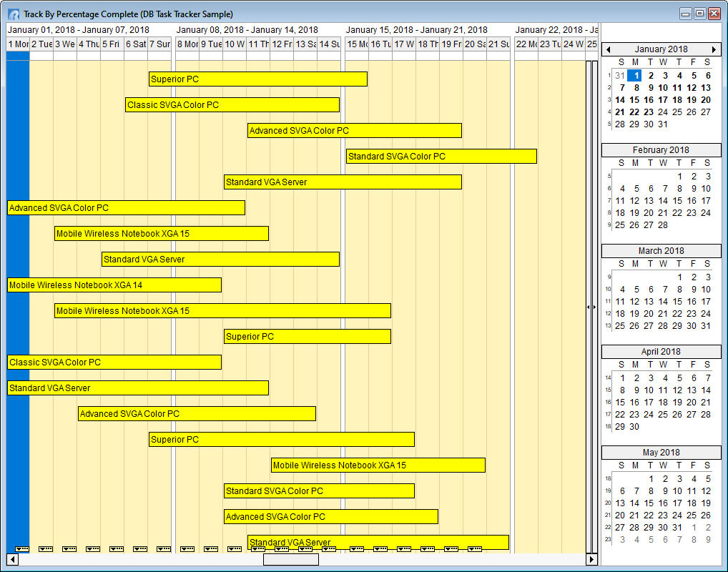Select Standard SVGA Color PC bar starting January 15
Screen dimensions: 728x572
[441, 157]
